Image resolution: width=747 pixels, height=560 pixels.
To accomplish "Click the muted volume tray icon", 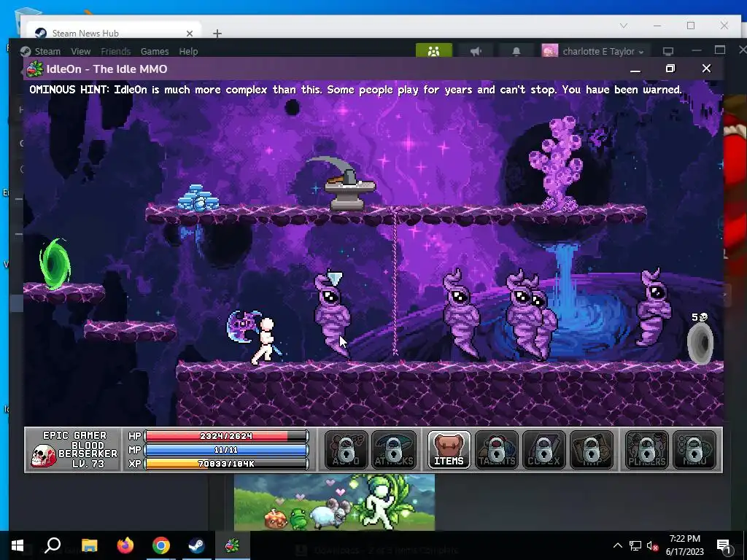I will point(652,545).
